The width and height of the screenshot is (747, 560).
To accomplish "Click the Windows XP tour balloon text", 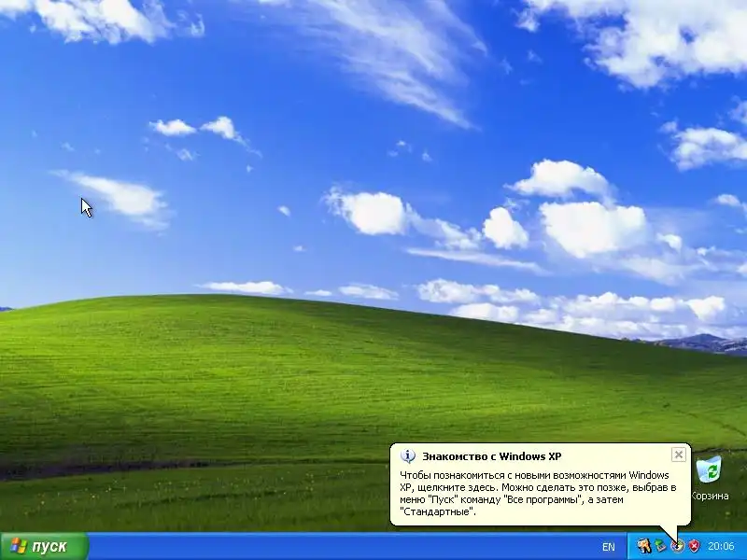I will 538,494.
